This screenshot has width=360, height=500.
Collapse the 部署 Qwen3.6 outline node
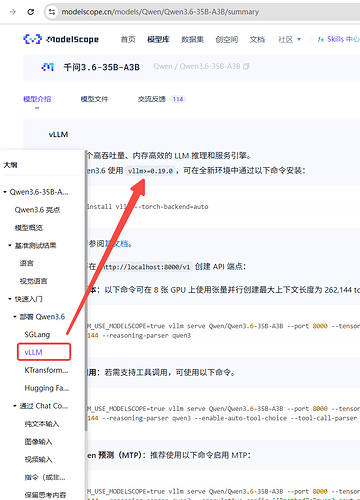coord(15,317)
